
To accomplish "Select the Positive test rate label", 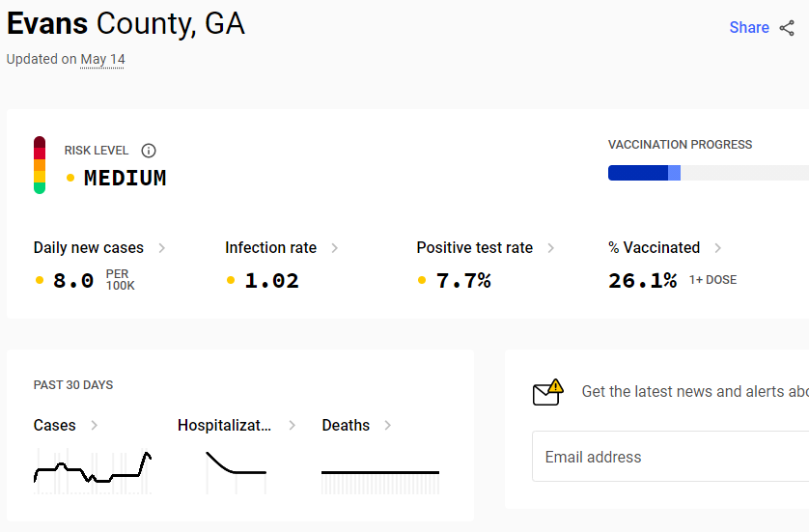I will (475, 248).
